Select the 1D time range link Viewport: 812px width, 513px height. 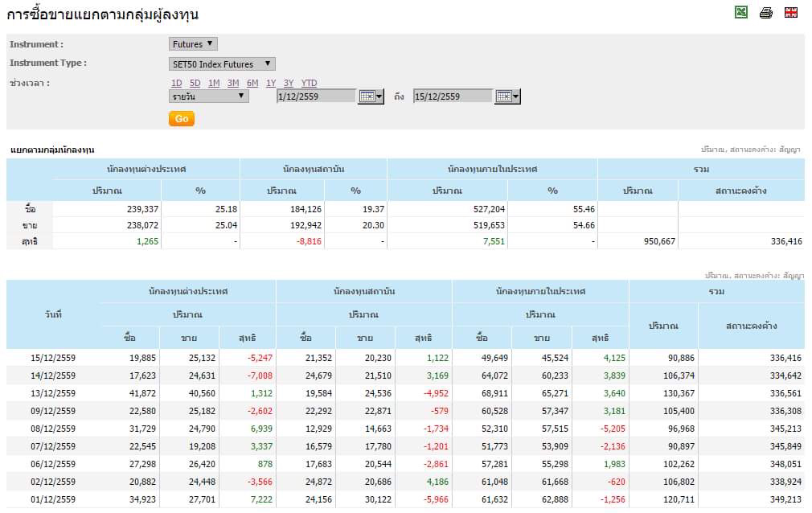[177, 83]
